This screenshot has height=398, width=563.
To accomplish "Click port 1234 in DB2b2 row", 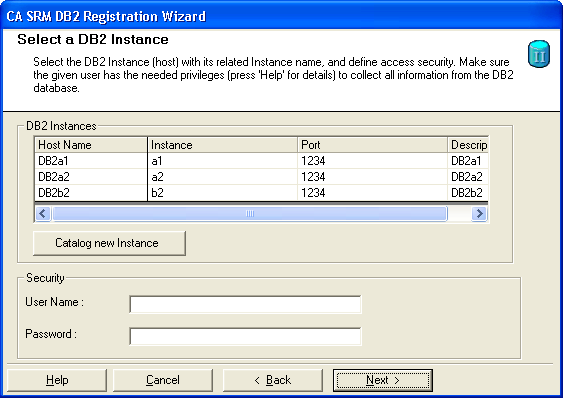I will [372, 193].
